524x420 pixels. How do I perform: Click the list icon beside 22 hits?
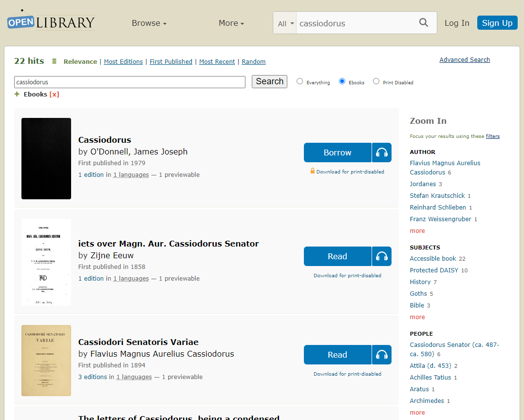coord(54,61)
